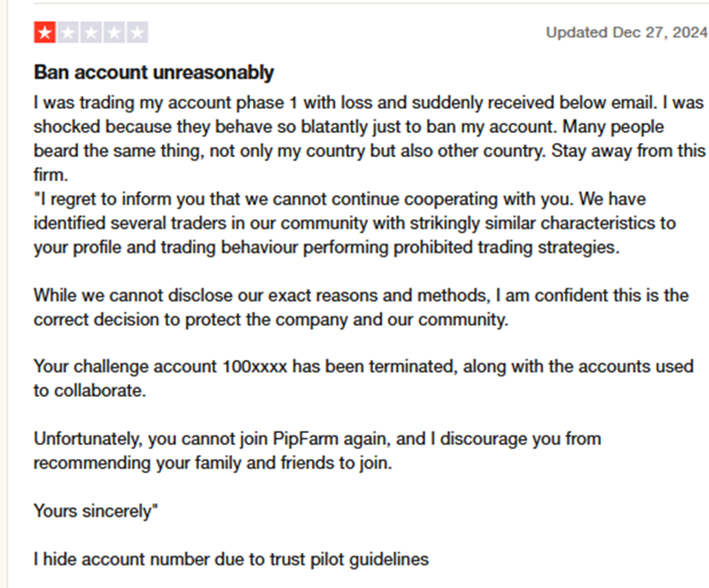The height and width of the screenshot is (588, 709).
Task: Click the red filled first star
Action: [x=45, y=33]
